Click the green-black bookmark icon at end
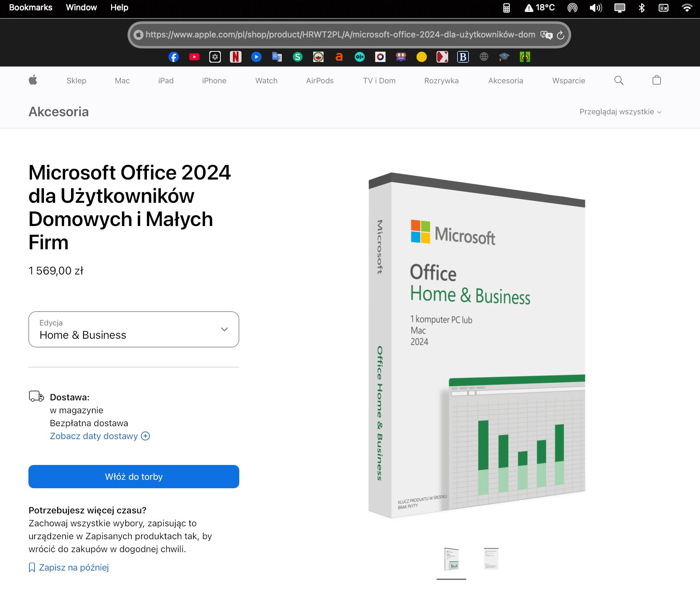Image resolution: width=700 pixels, height=598 pixels. (525, 57)
